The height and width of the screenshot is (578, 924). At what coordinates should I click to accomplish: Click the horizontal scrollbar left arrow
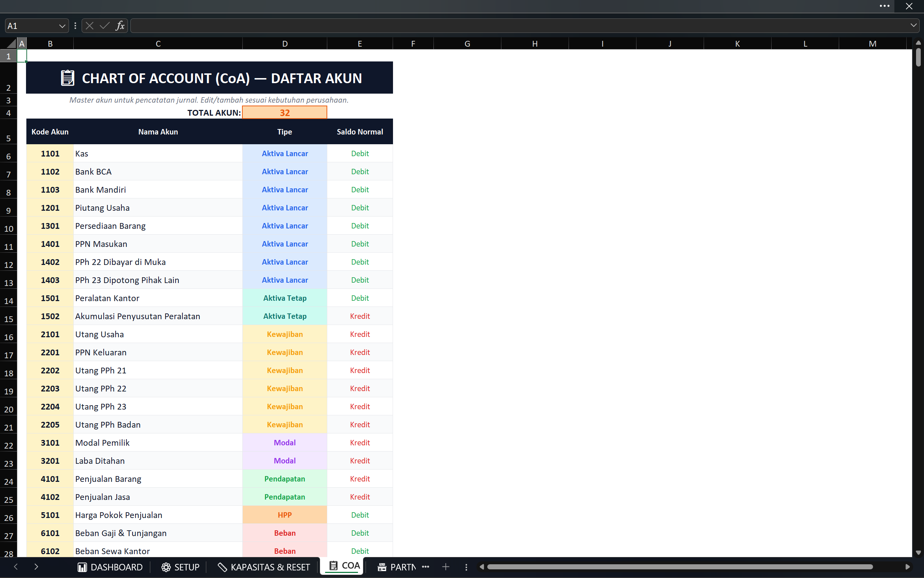(x=482, y=567)
